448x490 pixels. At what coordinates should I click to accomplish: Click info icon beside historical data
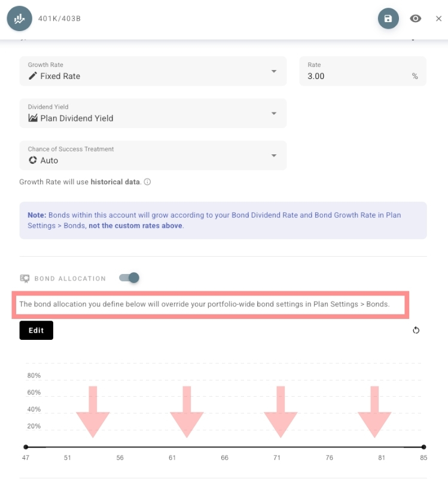tap(147, 182)
